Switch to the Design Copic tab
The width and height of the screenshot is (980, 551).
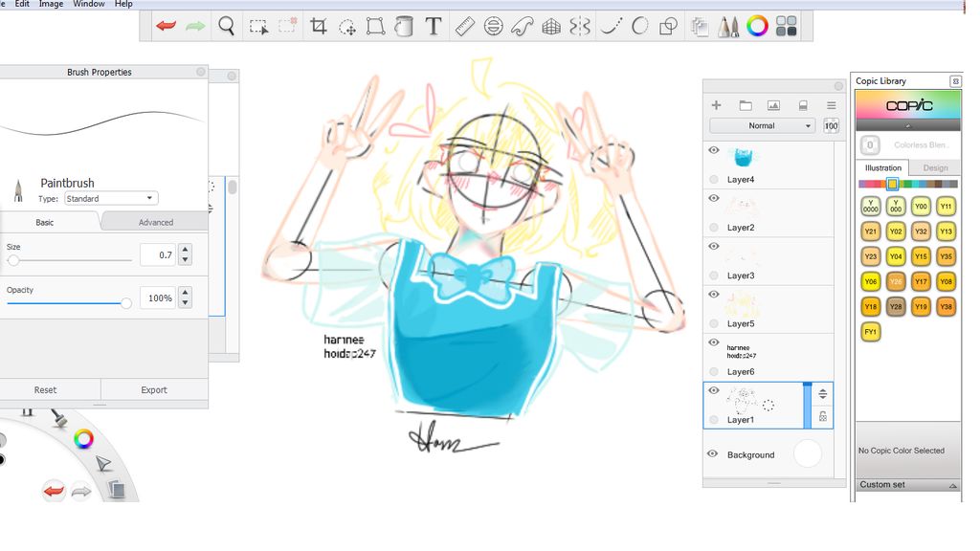pyautogui.click(x=935, y=167)
